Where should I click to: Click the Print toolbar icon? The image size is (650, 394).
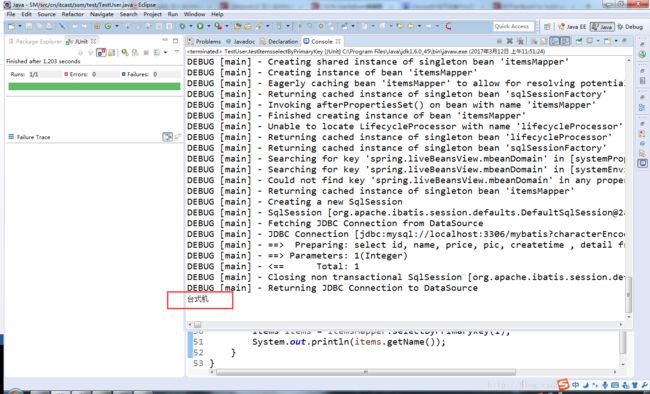click(49, 26)
